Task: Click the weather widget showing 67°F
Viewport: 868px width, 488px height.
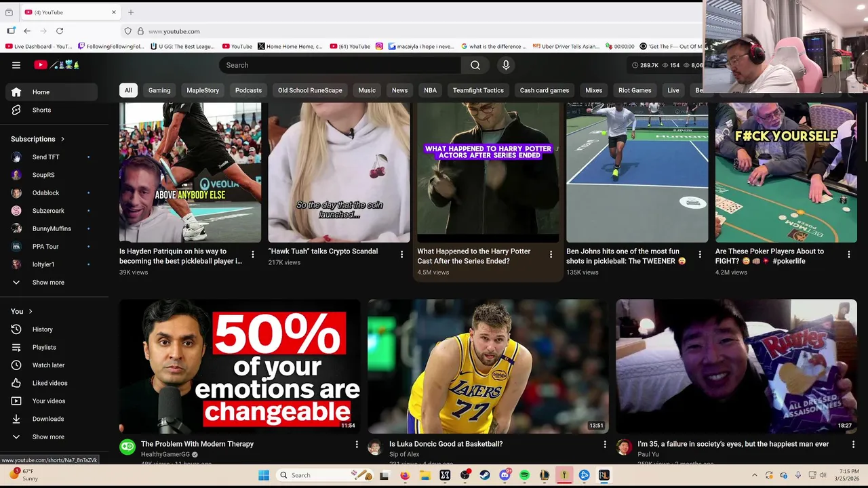Action: (x=24, y=475)
